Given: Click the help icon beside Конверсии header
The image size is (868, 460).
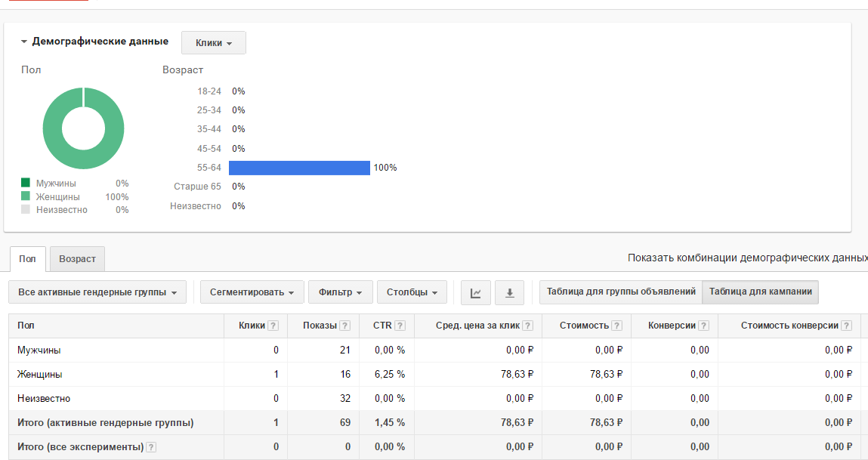Looking at the screenshot, I should (703, 326).
